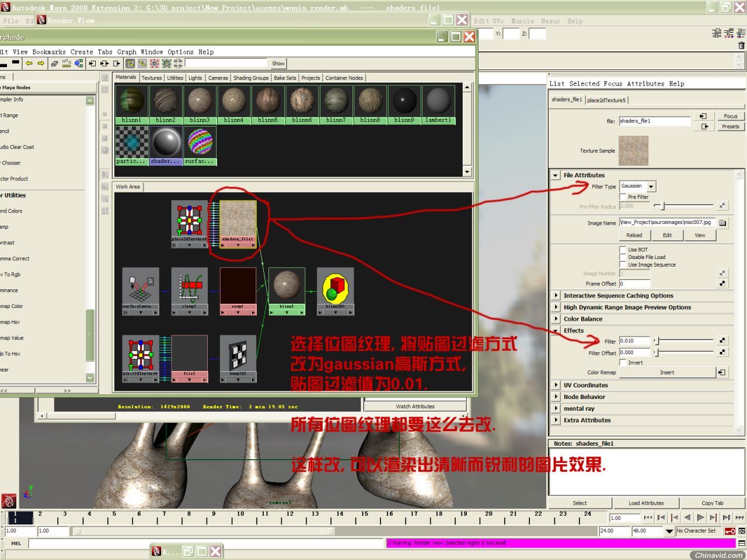747x560 pixels.
Task: Show input and output connections icon
Action: [x=104, y=63]
